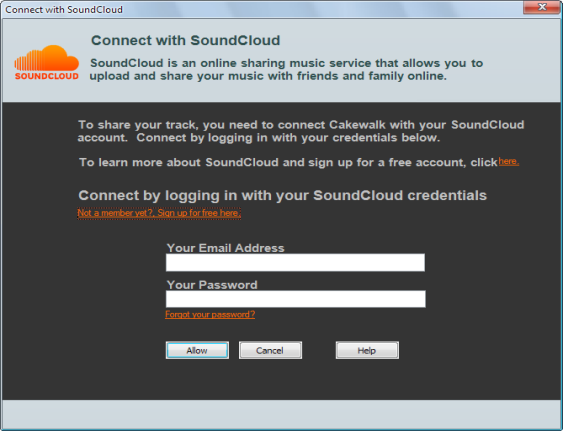The width and height of the screenshot is (563, 431).
Task: Open the 'here' link for a free account
Action: coord(508,161)
